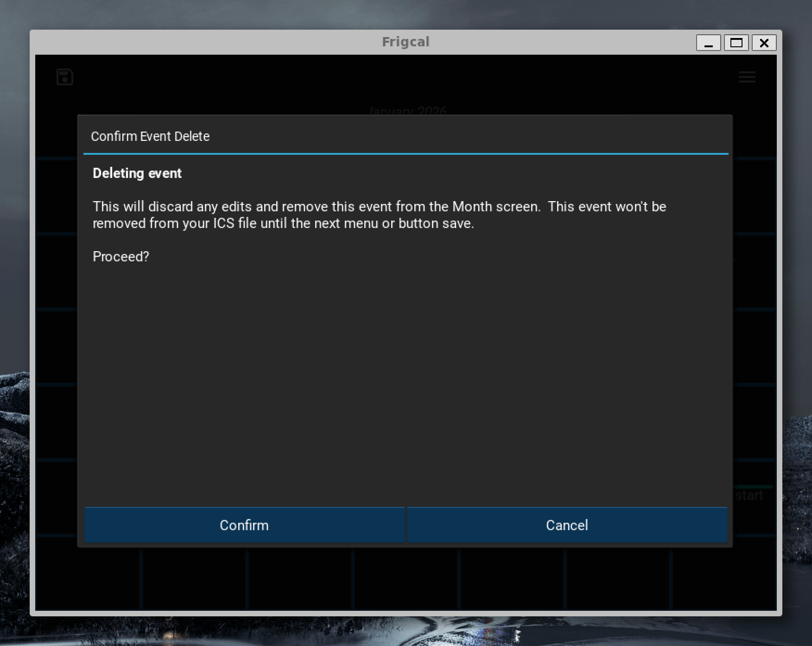This screenshot has height=646, width=812.
Task: Open the dimmed hamburger menu icon
Action: pyautogui.click(x=747, y=77)
